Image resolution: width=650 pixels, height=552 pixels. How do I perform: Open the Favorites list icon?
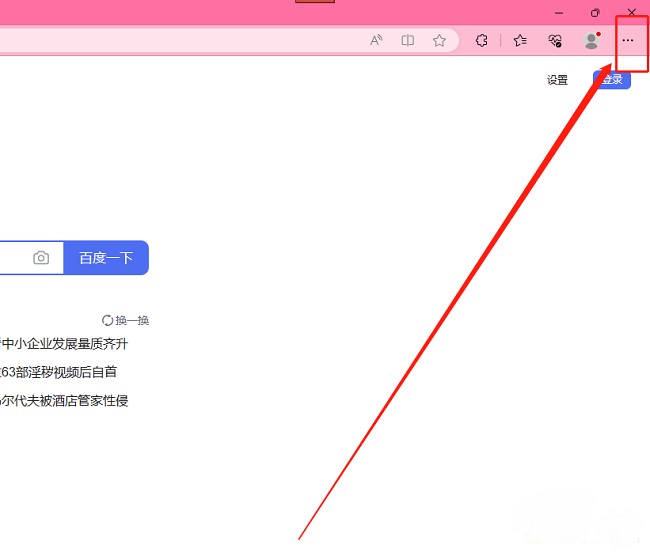click(x=520, y=41)
